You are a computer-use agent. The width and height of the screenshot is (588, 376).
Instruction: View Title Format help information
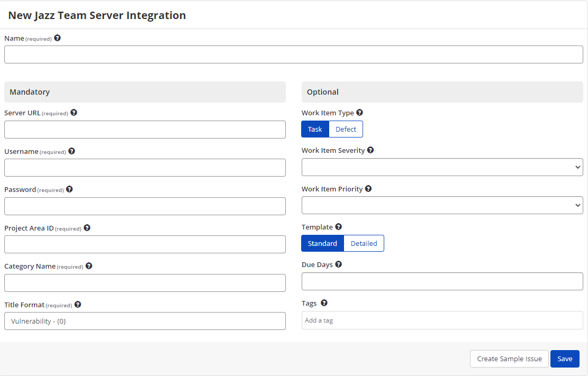[x=78, y=304]
